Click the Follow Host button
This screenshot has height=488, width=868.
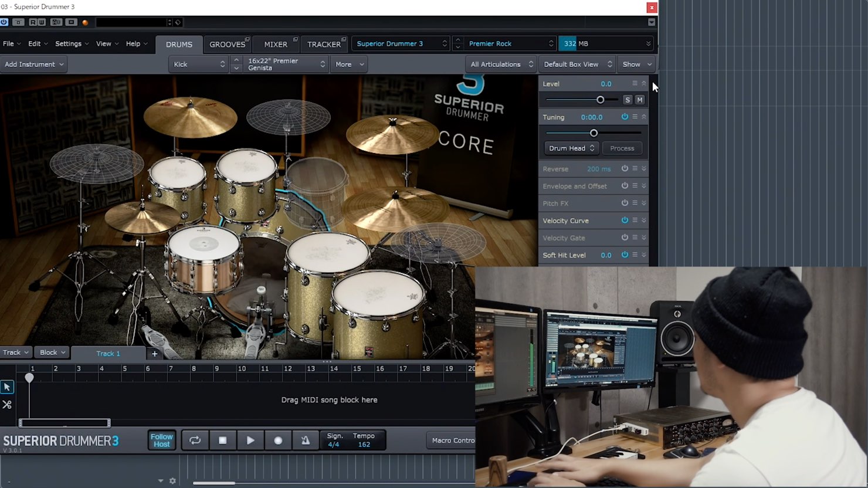tap(162, 440)
